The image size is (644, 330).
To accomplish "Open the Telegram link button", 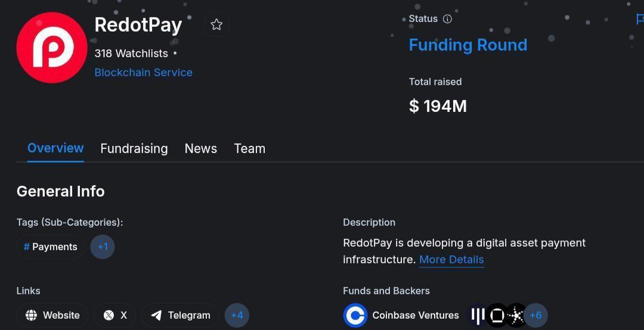I will (x=180, y=315).
